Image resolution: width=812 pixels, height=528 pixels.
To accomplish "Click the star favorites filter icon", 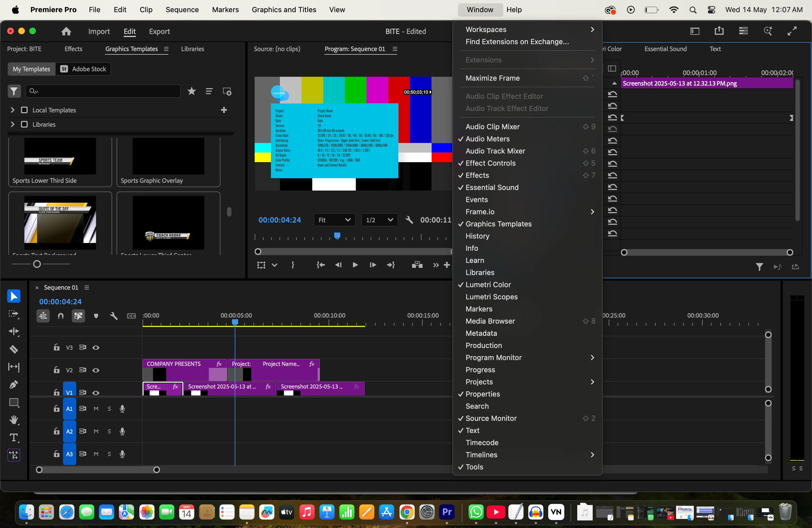I will click(x=192, y=91).
